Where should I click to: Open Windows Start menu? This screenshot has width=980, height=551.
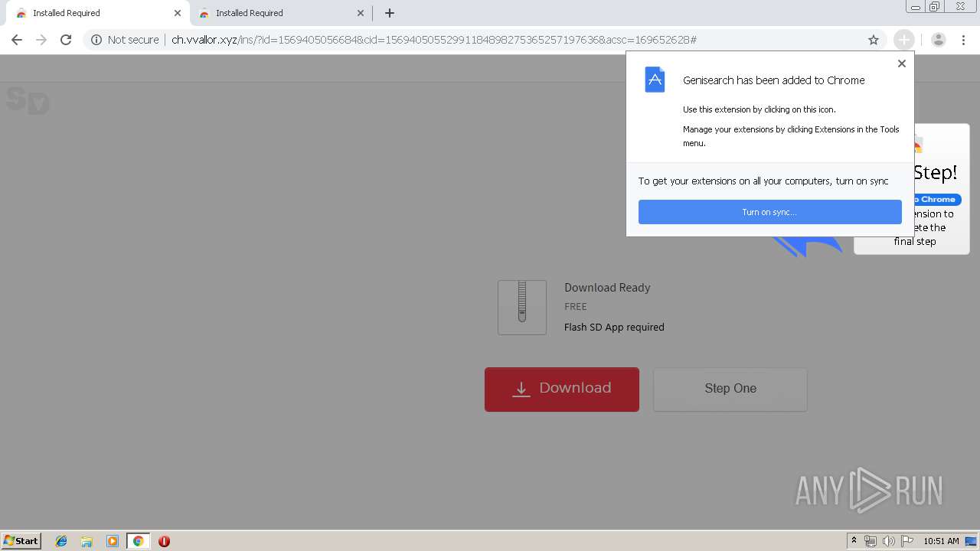click(21, 540)
